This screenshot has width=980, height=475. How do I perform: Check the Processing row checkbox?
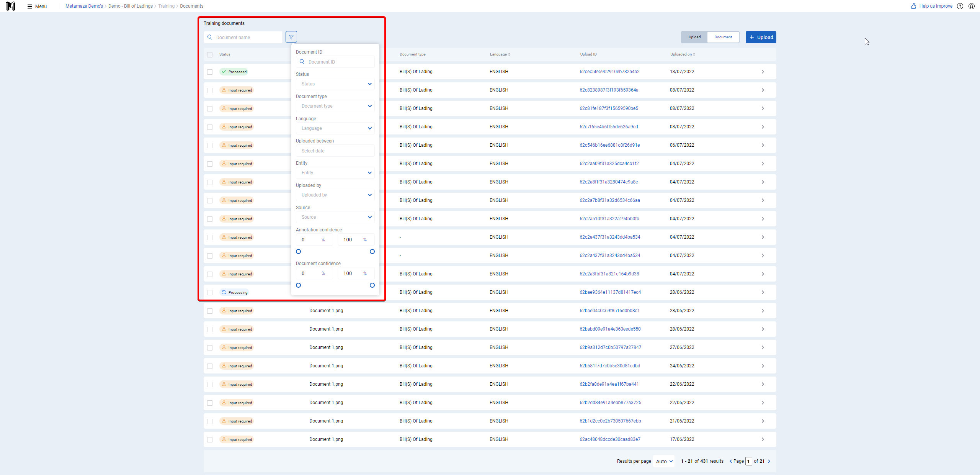point(210,293)
